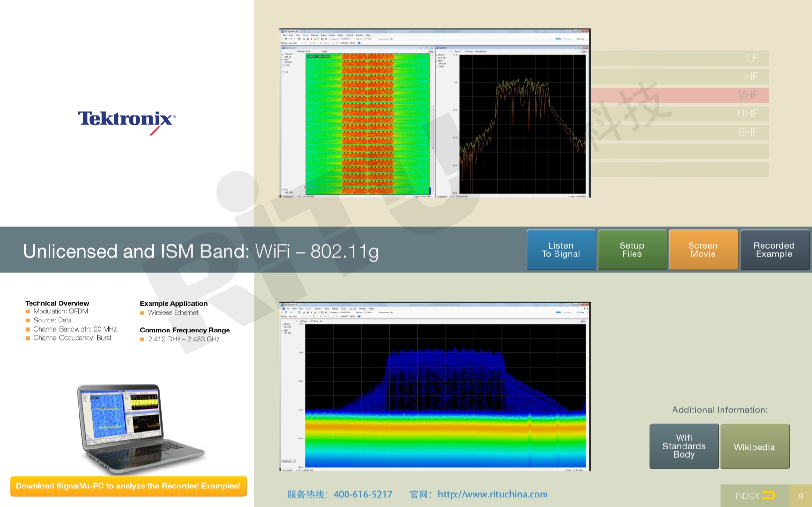
Task: Click the upper spectrogram screenshot
Action: point(366,124)
